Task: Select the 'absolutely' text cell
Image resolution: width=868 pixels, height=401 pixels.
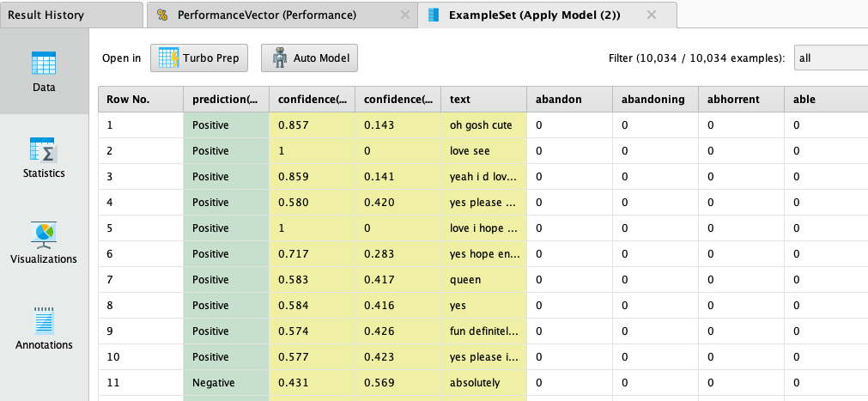Action: point(484,383)
